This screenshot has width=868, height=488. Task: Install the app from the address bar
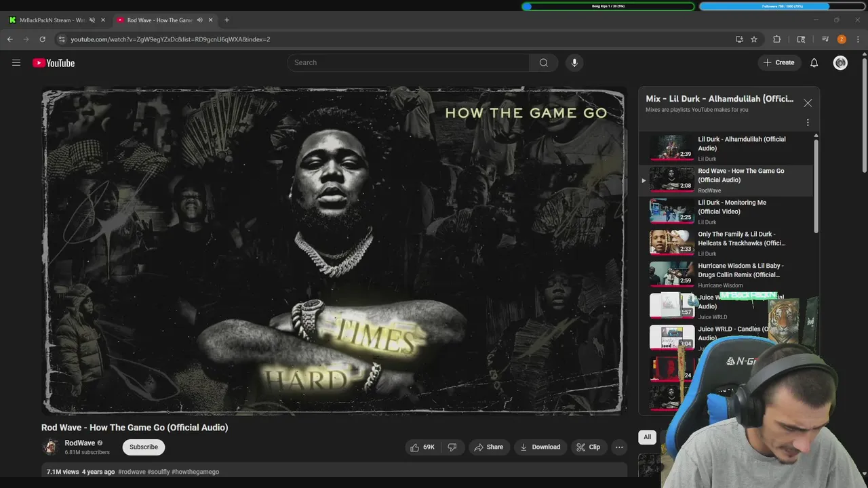click(x=739, y=39)
